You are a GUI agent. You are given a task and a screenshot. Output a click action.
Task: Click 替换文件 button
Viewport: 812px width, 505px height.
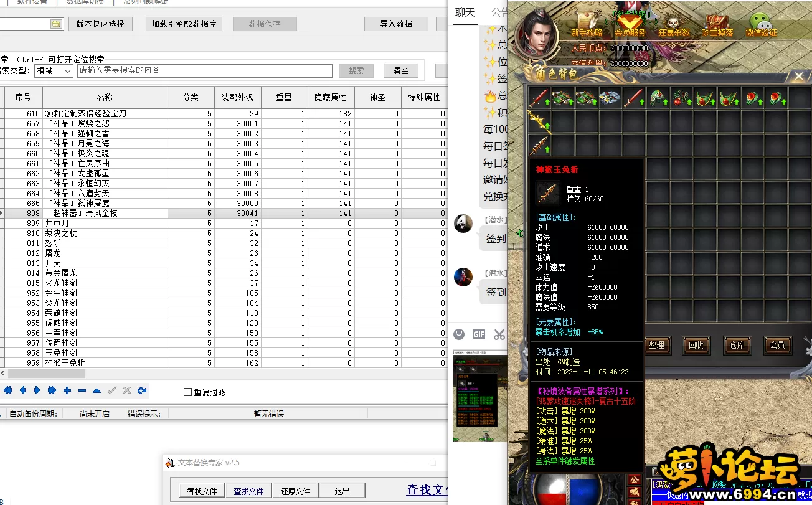coord(202,491)
